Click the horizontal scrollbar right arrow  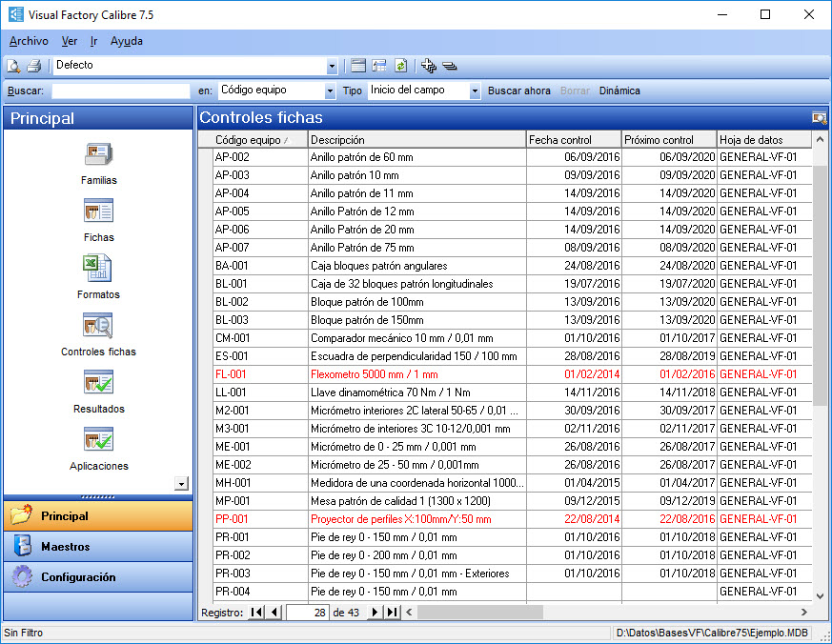[x=803, y=613]
